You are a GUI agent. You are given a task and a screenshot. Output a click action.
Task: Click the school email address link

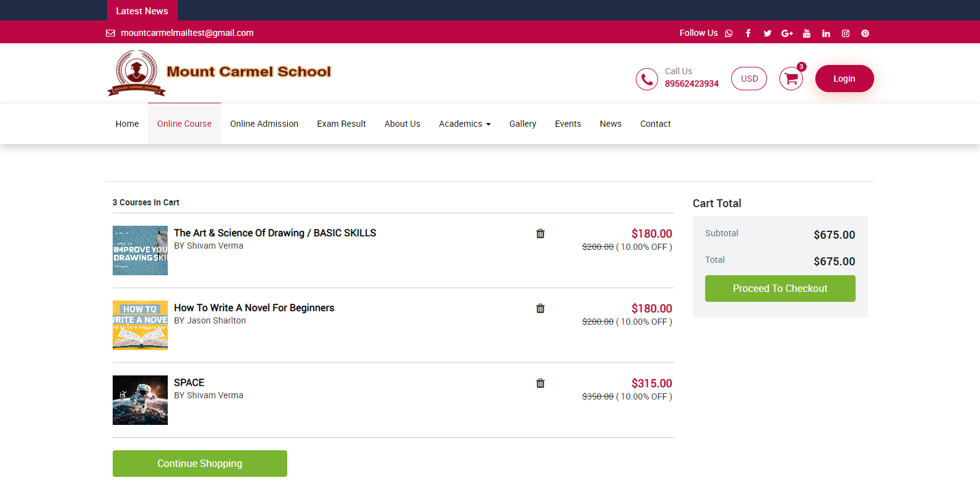click(187, 33)
